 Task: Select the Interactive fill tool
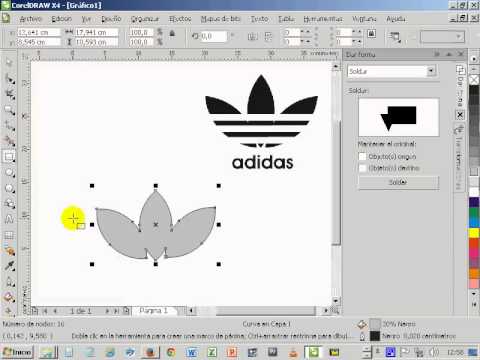(x=9, y=311)
